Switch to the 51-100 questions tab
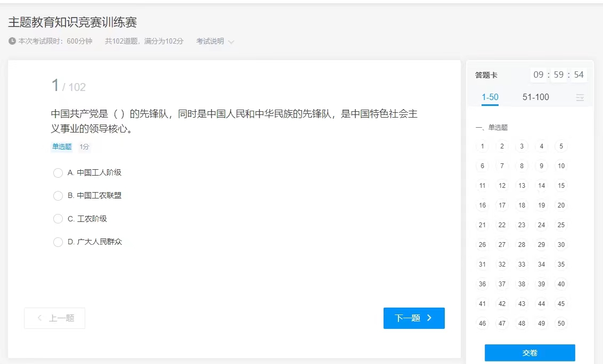Screen dimensions: 603x364 536,97
